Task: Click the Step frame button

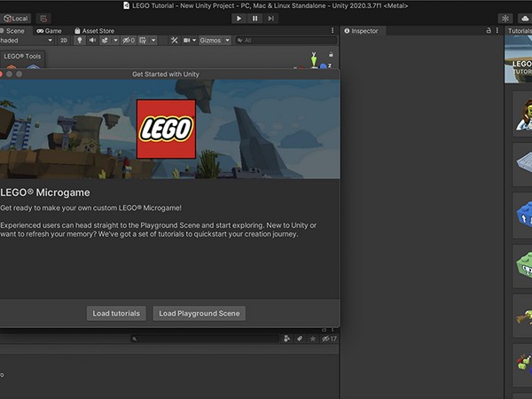Action: point(270,18)
